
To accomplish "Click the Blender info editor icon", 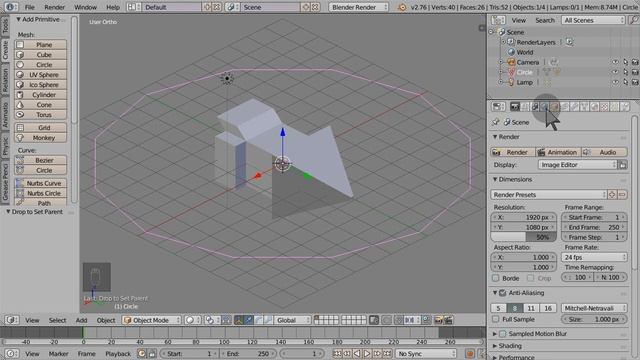I will pos(10,7).
